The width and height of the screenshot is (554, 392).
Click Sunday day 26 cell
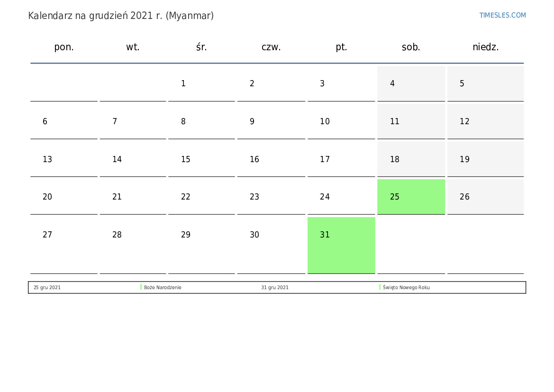pos(485,197)
